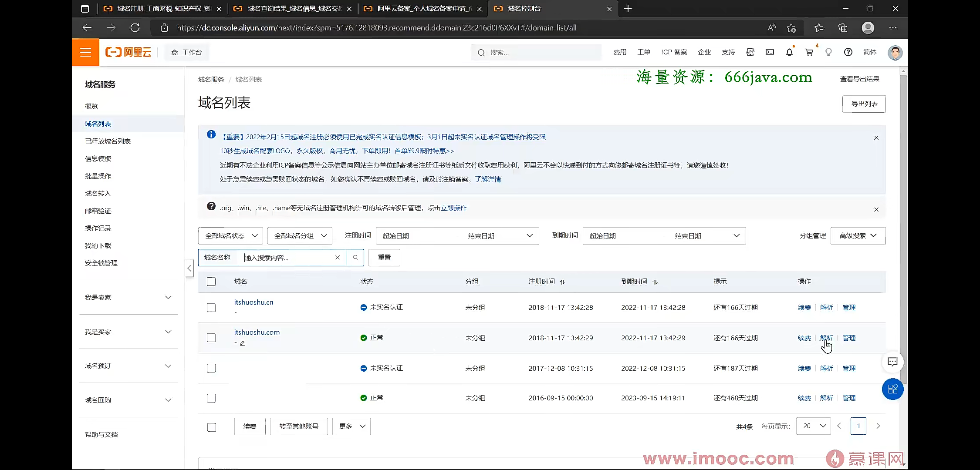Open the orange hamburger menu
Screen dimensions: 980x470
click(x=85, y=52)
